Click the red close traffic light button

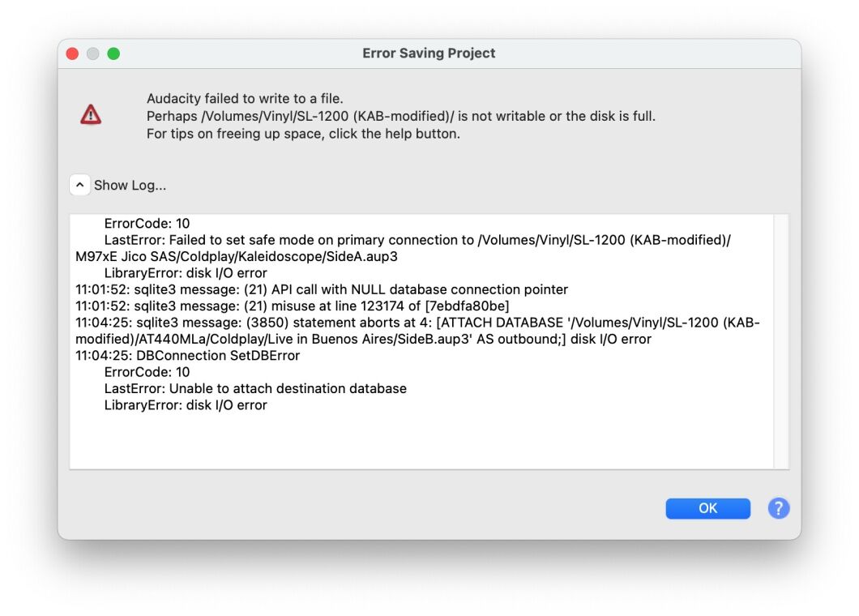[72, 53]
